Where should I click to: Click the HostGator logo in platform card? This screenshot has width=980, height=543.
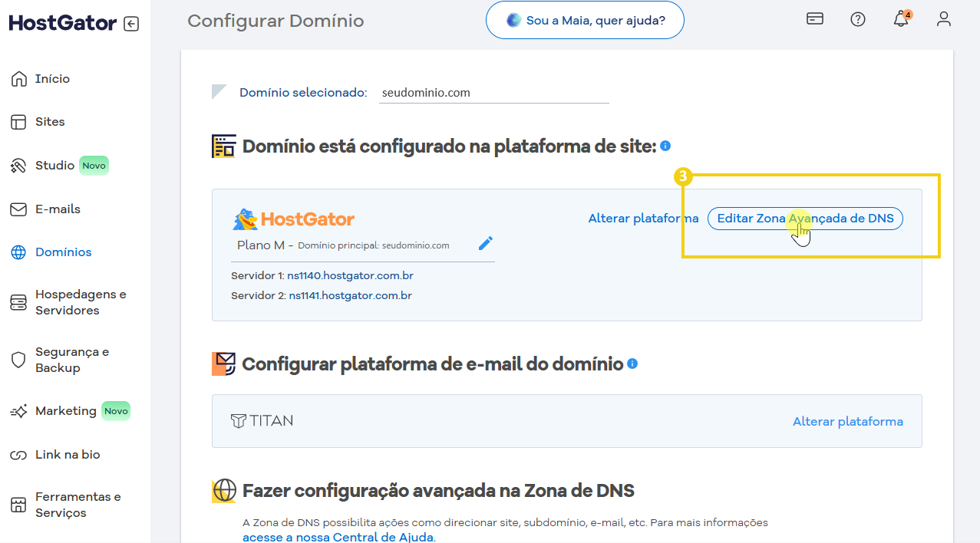tap(294, 219)
